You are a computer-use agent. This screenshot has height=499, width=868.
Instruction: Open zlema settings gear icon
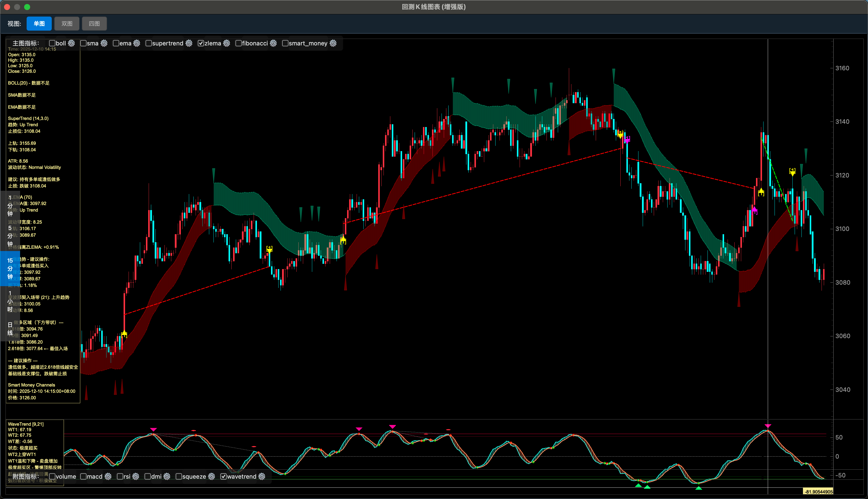[x=227, y=43]
